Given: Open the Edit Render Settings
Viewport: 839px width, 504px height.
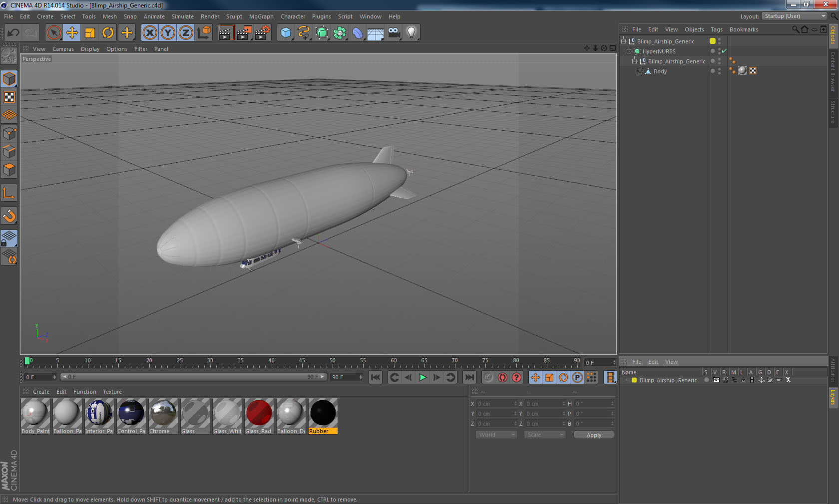Looking at the screenshot, I should [263, 33].
